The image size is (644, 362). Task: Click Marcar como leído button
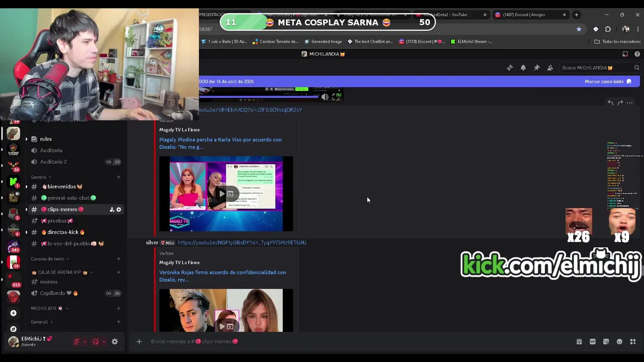pos(608,81)
